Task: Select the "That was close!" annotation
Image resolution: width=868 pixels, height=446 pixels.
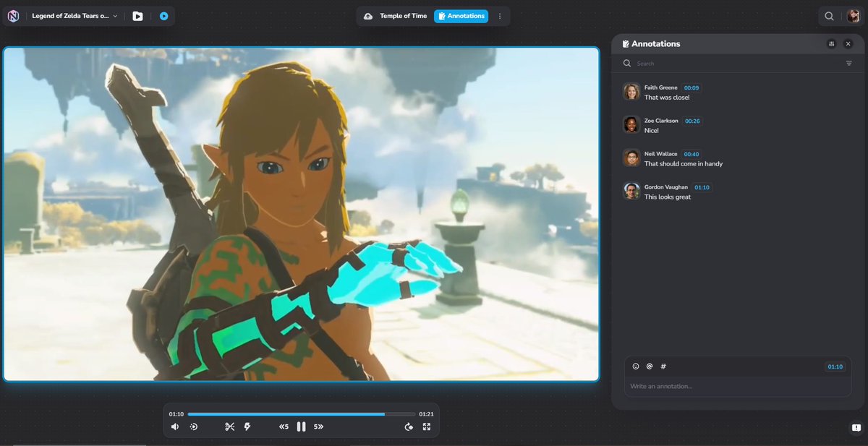Action: tap(667, 98)
